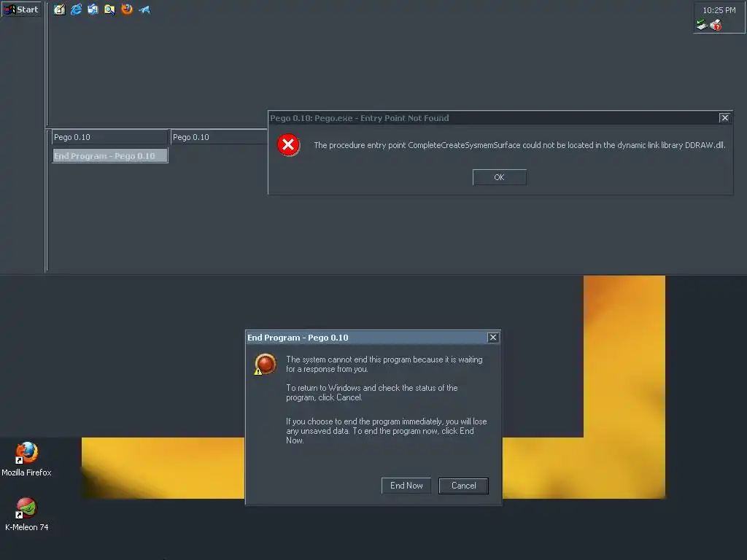Select first Pego 0.10 taskbar button
The height and width of the screenshot is (560, 747).
[x=109, y=137]
